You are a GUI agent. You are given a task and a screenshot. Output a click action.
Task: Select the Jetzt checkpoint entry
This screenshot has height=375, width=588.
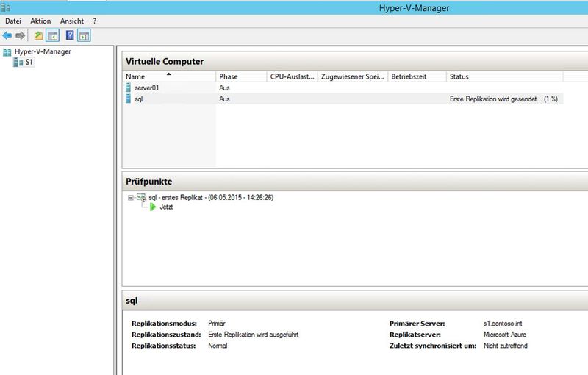coord(166,207)
